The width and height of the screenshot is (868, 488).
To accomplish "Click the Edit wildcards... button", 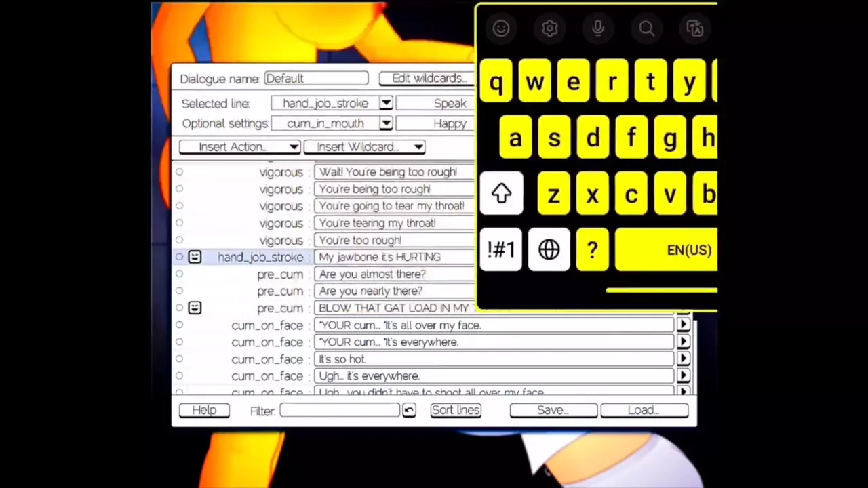I will click(x=429, y=79).
